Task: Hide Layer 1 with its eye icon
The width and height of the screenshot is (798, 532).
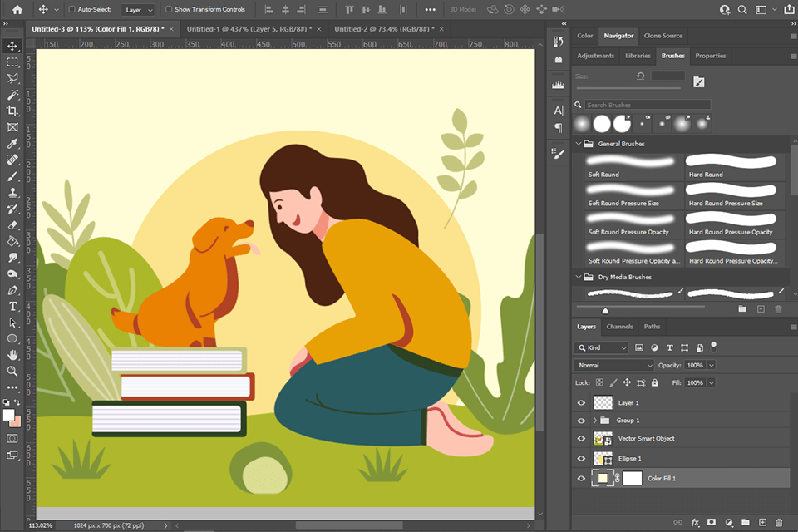Action: pos(581,402)
